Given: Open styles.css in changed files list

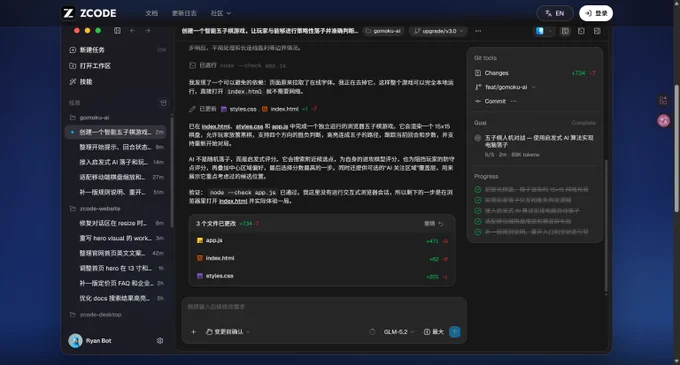Looking at the screenshot, I should [x=322, y=276].
